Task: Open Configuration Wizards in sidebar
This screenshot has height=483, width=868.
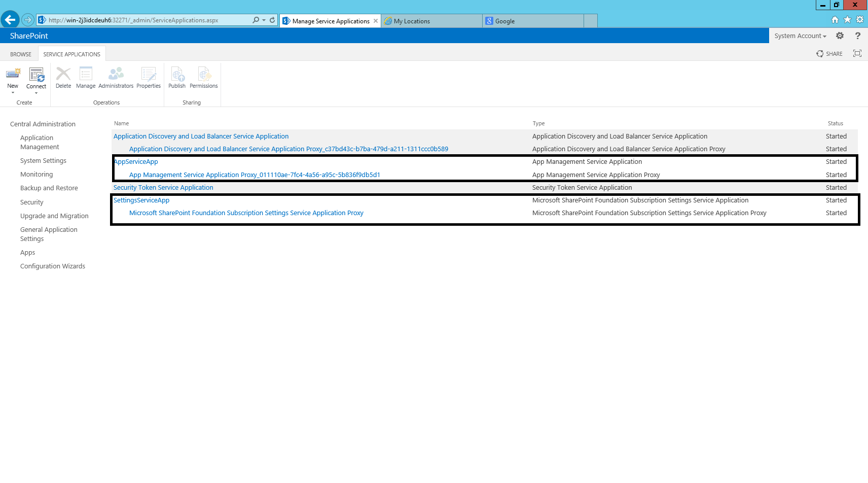Action: tap(53, 266)
